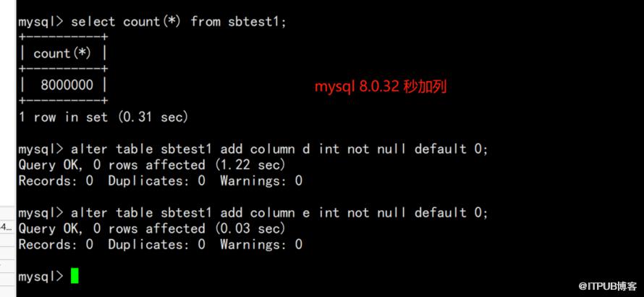
Task: Click "default 0" in the column d statement
Action: pos(451,149)
